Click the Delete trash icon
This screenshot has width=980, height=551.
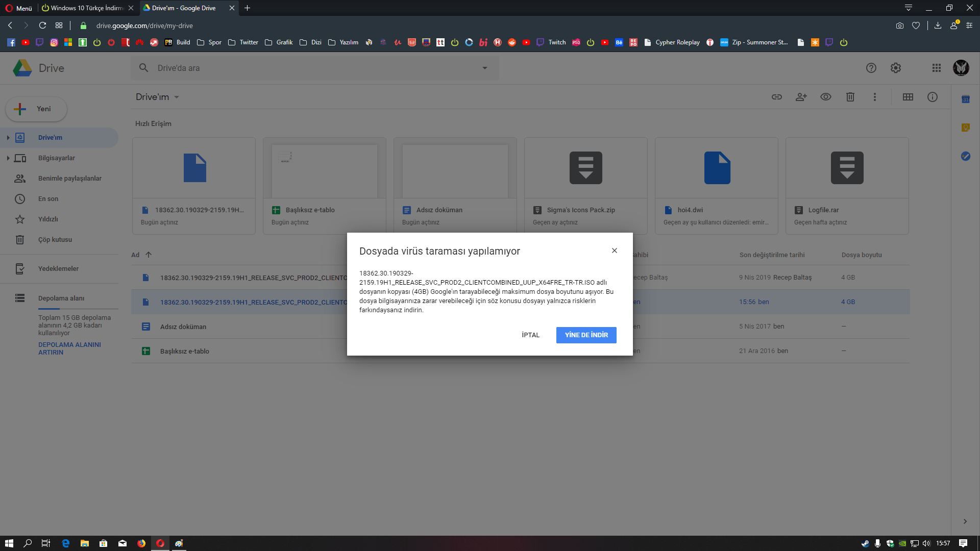pos(849,97)
